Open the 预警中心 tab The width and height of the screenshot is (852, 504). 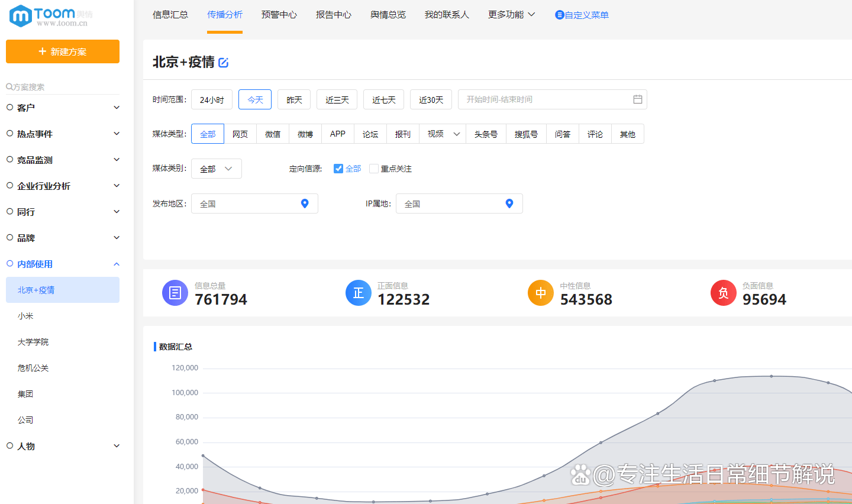[279, 15]
